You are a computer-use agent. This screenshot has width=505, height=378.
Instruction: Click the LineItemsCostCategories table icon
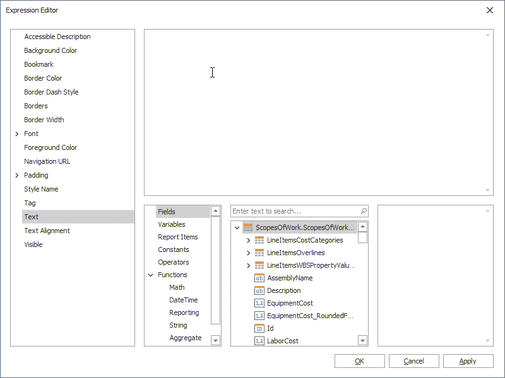coord(259,240)
